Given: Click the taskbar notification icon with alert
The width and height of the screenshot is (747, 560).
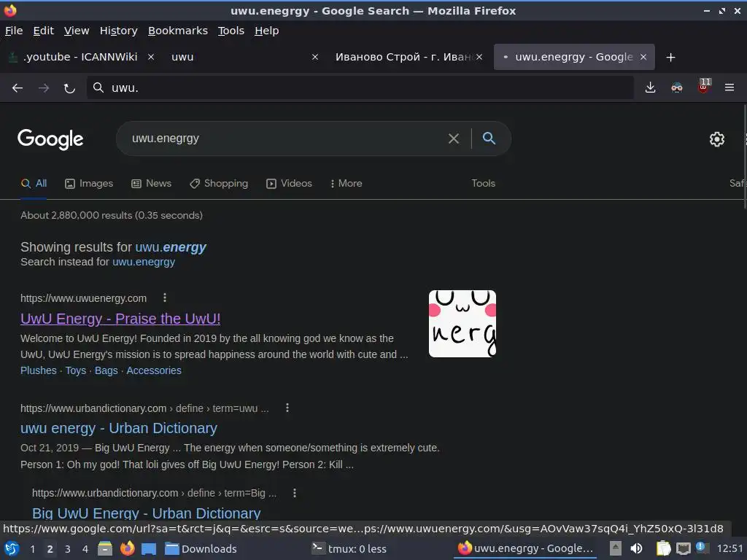Looking at the screenshot, I should tap(701, 548).
